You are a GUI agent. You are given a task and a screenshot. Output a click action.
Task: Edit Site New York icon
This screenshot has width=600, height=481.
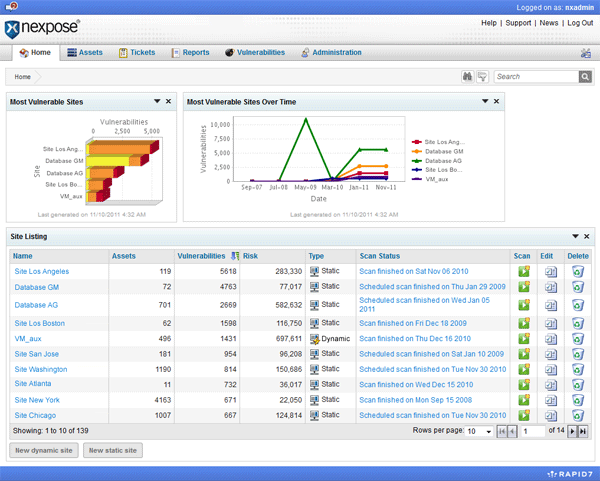pyautogui.click(x=551, y=400)
